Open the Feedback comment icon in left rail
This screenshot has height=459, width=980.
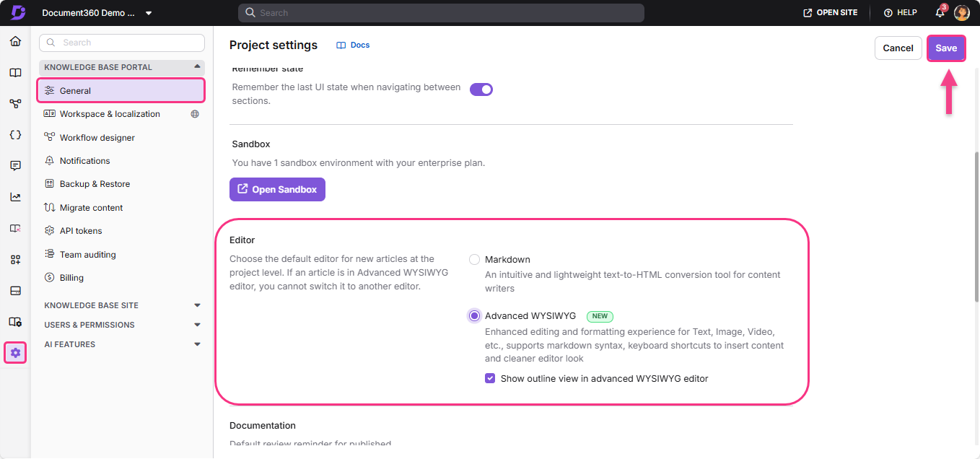pyautogui.click(x=15, y=165)
